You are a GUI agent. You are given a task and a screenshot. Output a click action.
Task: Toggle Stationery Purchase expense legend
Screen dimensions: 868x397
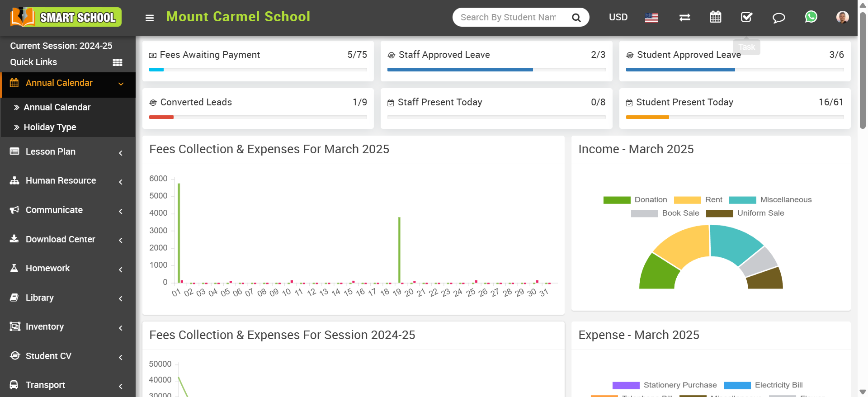pos(665,385)
